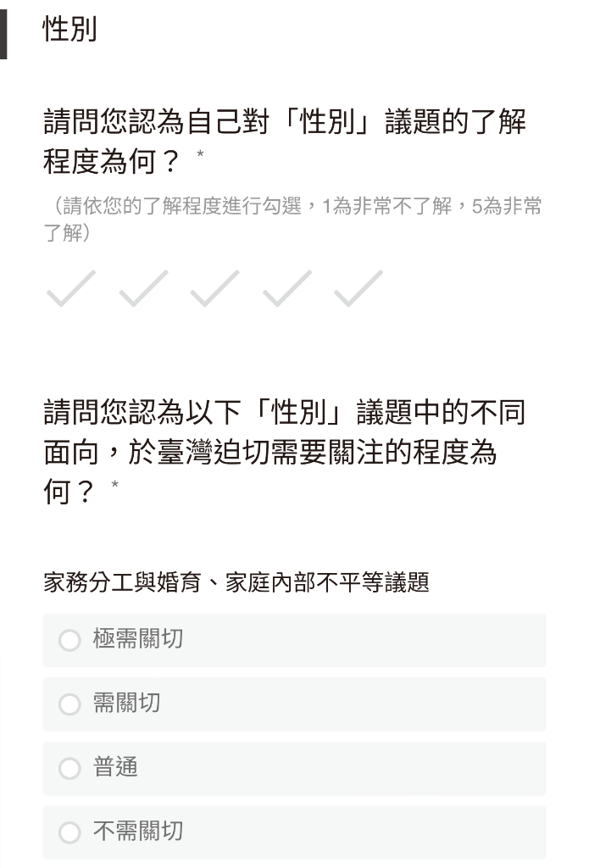
Task: Choose the 不需關切 radio circle
Action: tap(69, 832)
